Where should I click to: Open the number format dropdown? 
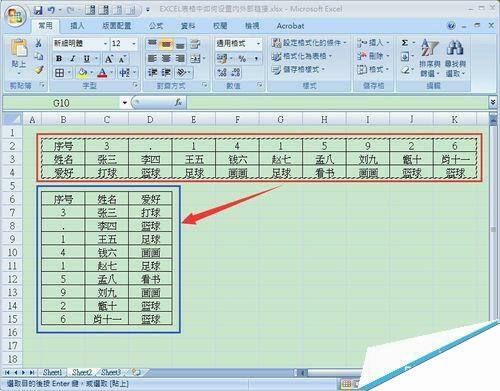(x=258, y=44)
